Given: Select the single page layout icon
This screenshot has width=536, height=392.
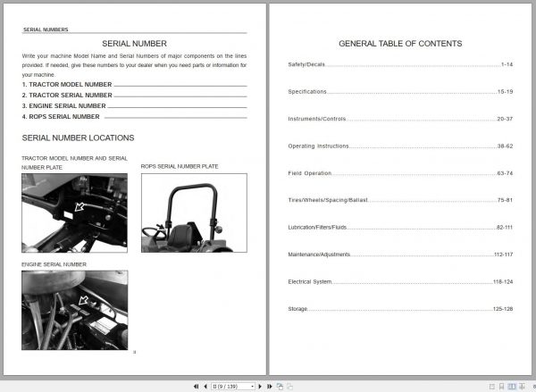Looking at the screenshot, I should point(492,386).
